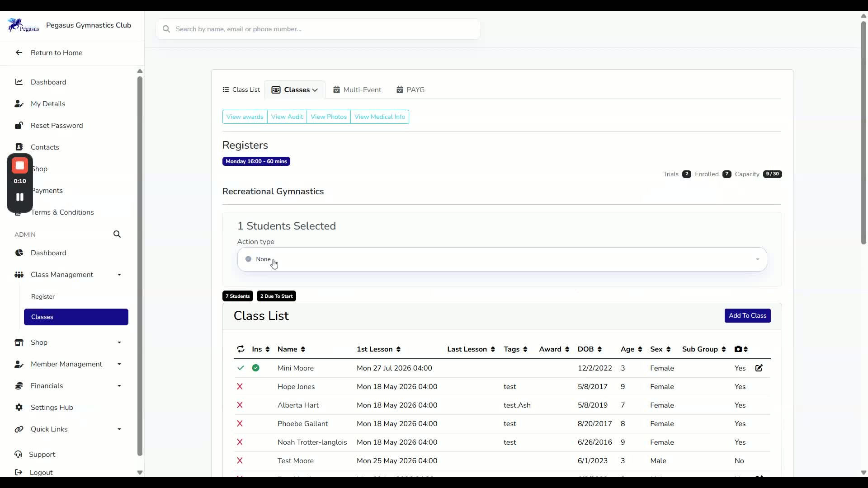This screenshot has width=868, height=488.
Task: Expand the admin Shop menu caret
Action: (119, 343)
